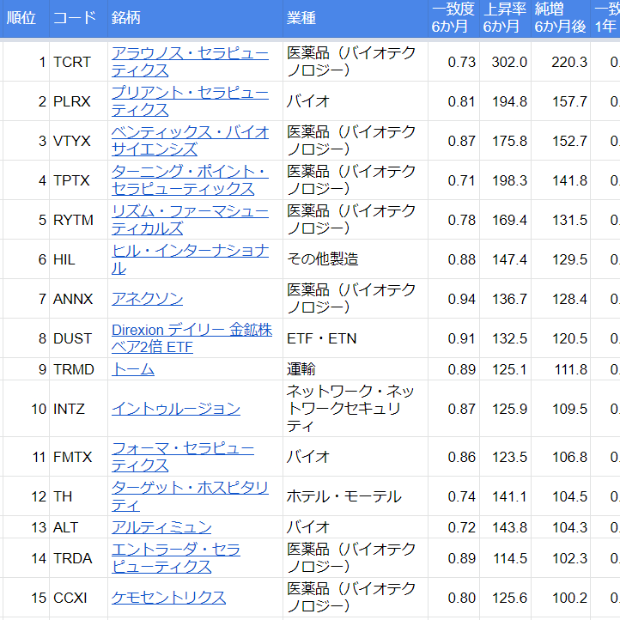Open the ターゲット・ホスピタリティ link

(x=190, y=496)
